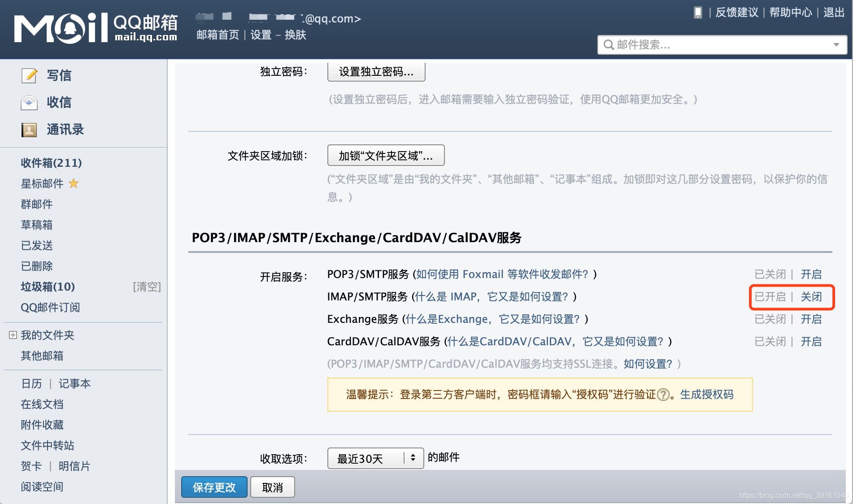The height and width of the screenshot is (504, 853).
Task: Open 记事本 notepad
Action: pyautogui.click(x=74, y=383)
